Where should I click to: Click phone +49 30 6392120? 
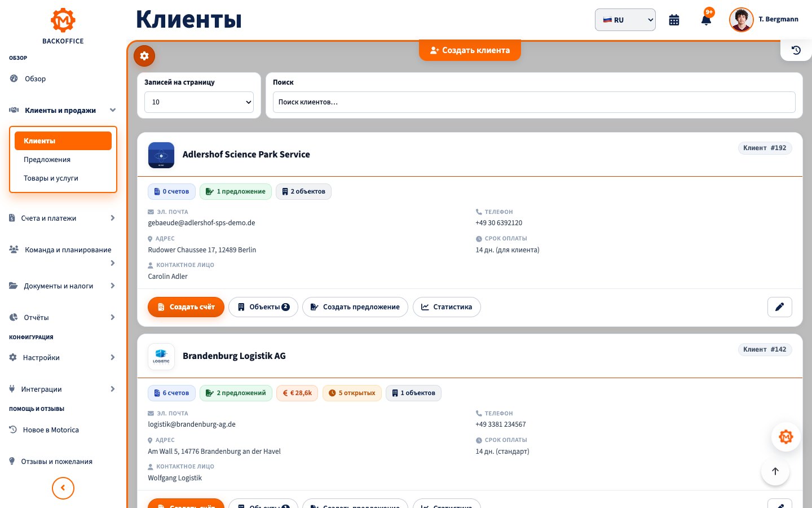(x=499, y=223)
